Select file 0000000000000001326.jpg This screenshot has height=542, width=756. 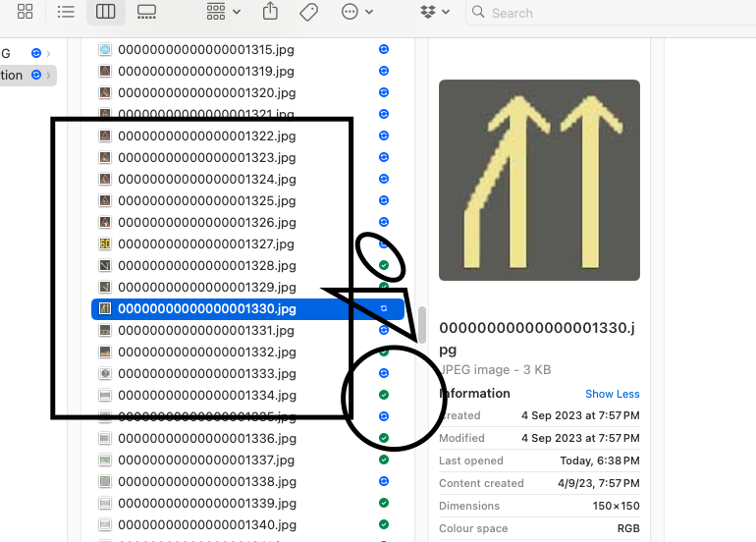point(207,222)
